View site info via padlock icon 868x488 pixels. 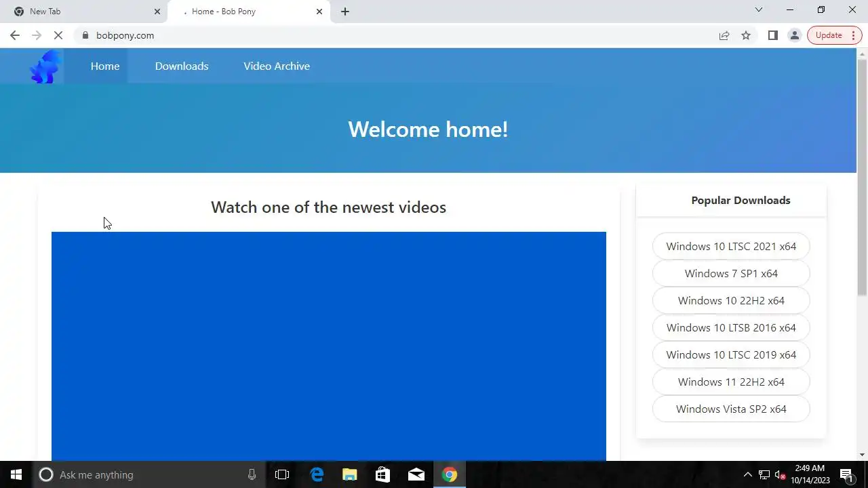point(85,35)
